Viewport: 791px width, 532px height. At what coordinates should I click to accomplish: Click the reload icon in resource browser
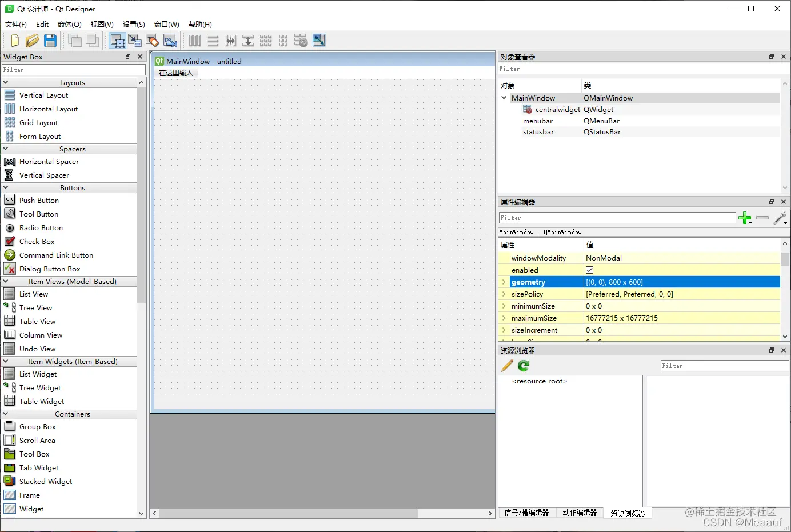tap(523, 366)
